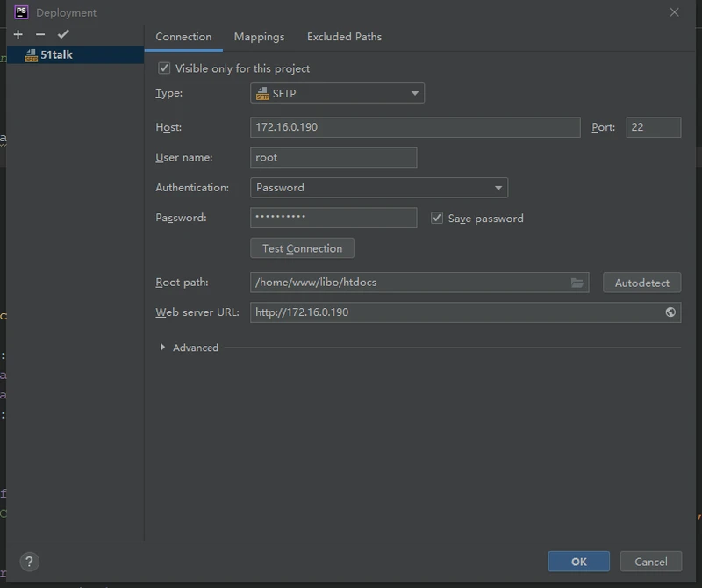
Task: Focus the Host field 172.16.0.190
Action: tap(415, 127)
